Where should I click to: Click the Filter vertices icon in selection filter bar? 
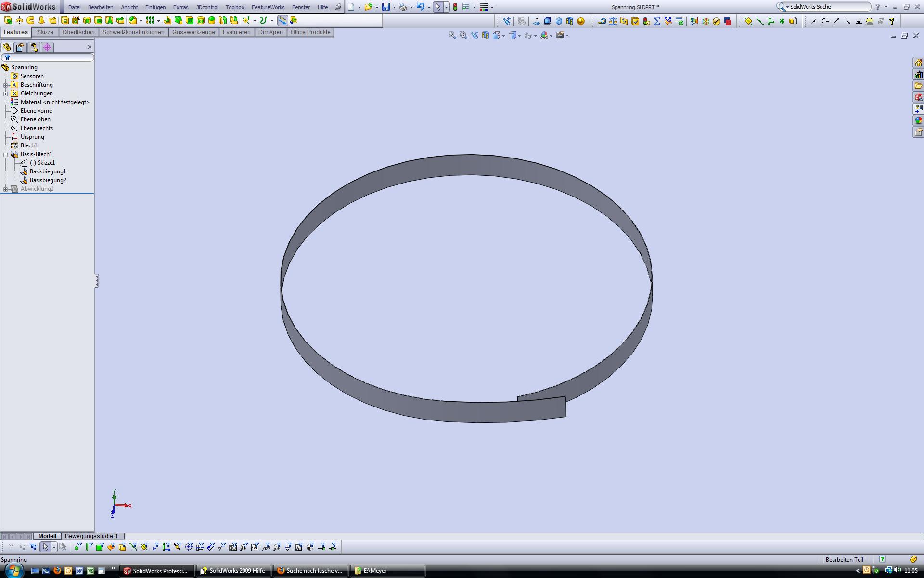tap(78, 547)
